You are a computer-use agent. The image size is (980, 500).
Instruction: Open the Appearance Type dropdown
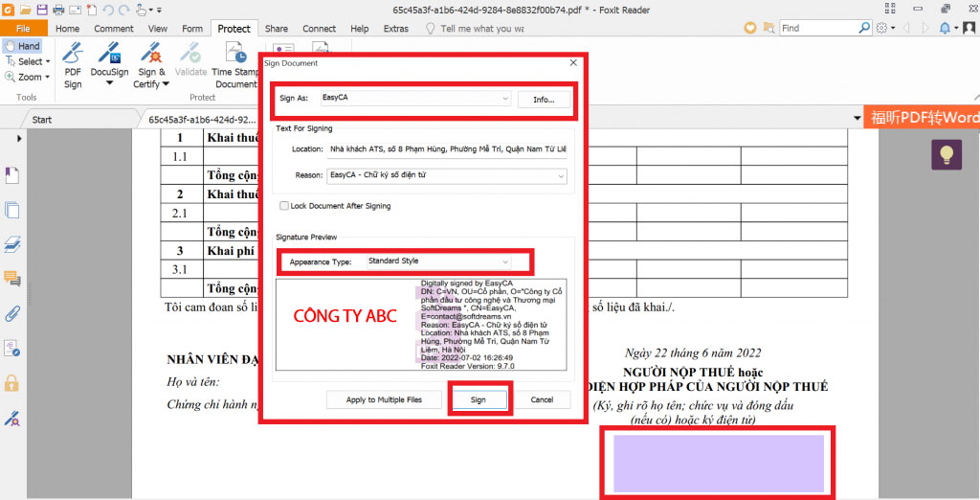pyautogui.click(x=438, y=261)
